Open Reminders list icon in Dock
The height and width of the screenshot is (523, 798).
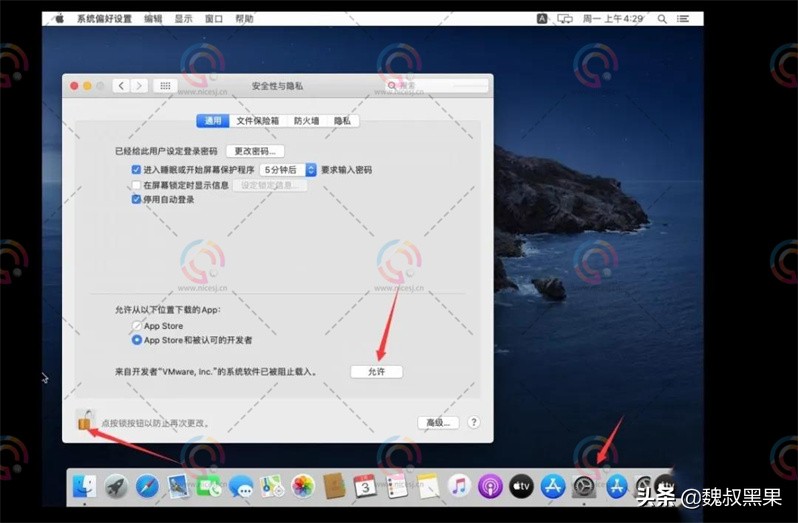tap(396, 487)
